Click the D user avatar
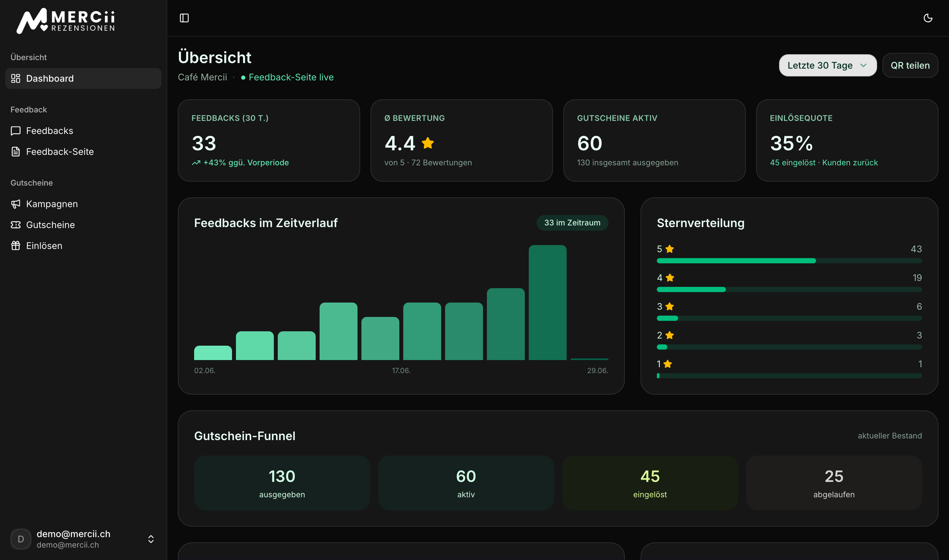 point(21,539)
